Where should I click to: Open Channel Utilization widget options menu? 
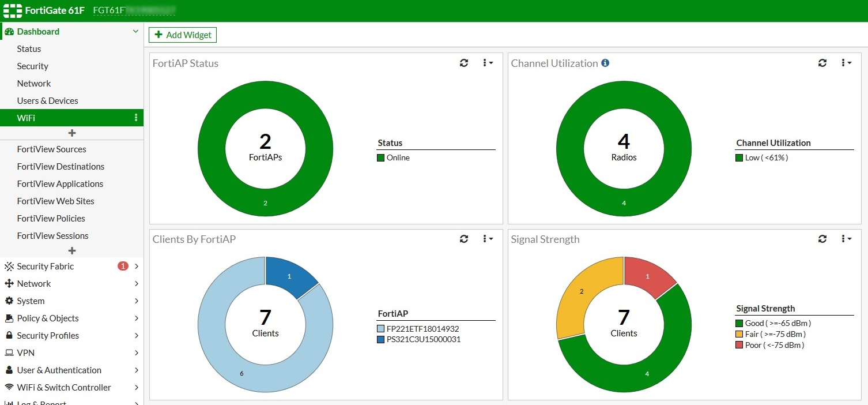846,63
